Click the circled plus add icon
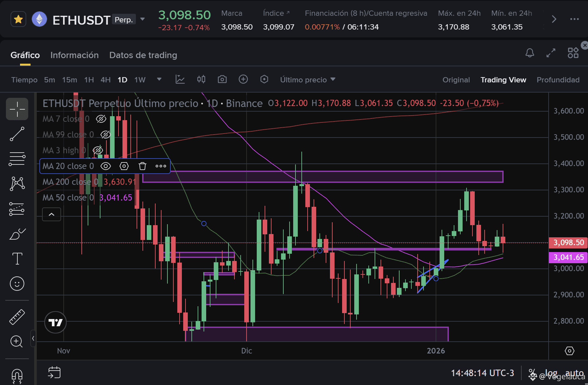 243,79
